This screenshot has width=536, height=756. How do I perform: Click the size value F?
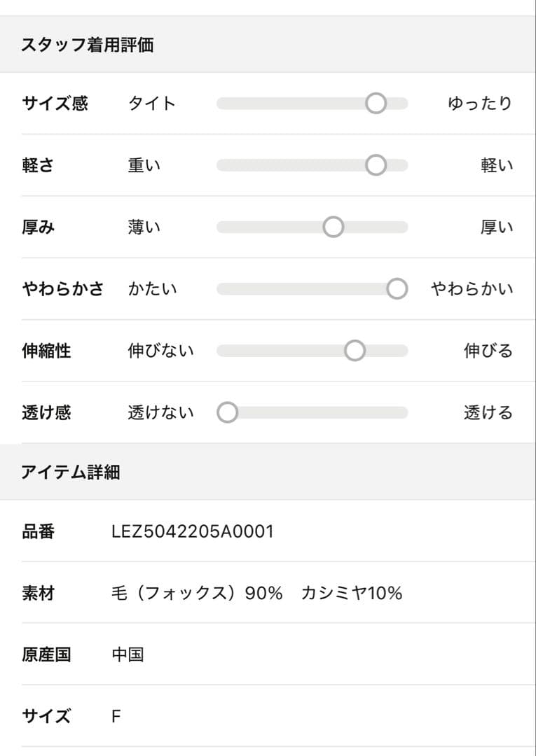tap(116, 717)
